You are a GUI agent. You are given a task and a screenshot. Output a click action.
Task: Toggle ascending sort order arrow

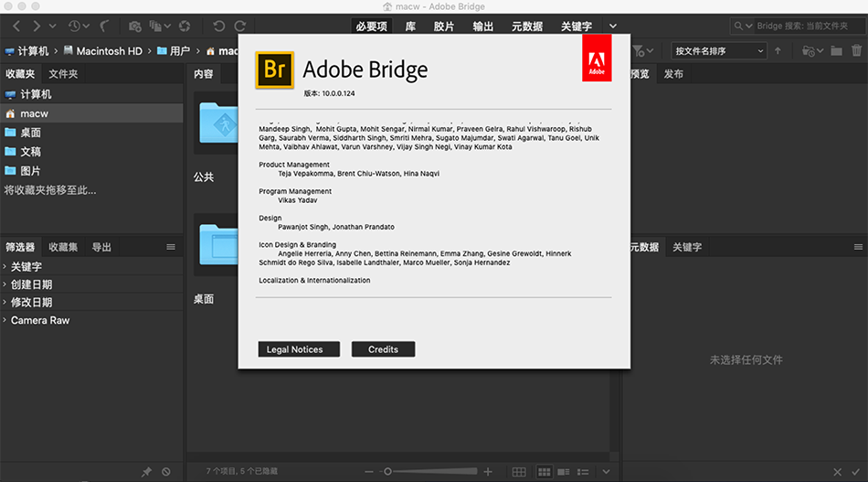(778, 51)
